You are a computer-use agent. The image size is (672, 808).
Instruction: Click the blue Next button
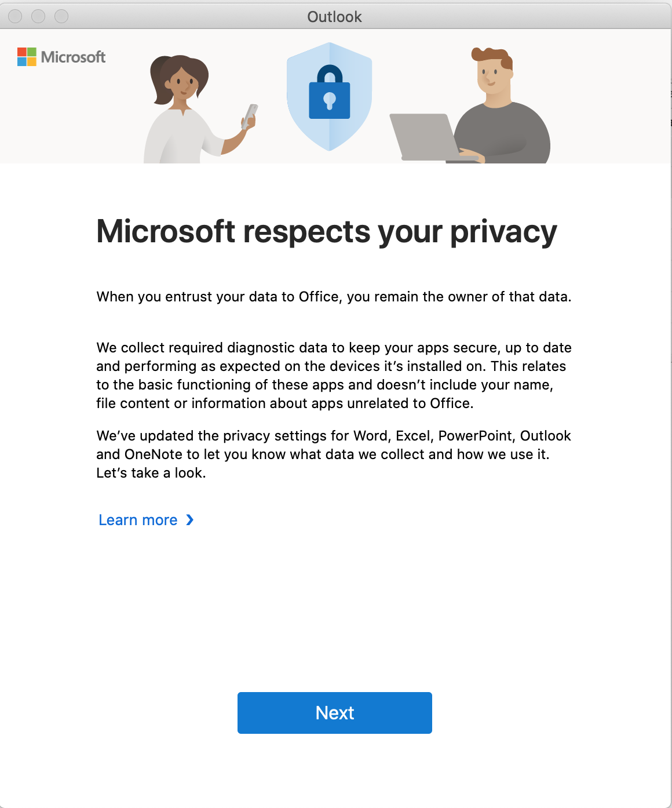(335, 713)
